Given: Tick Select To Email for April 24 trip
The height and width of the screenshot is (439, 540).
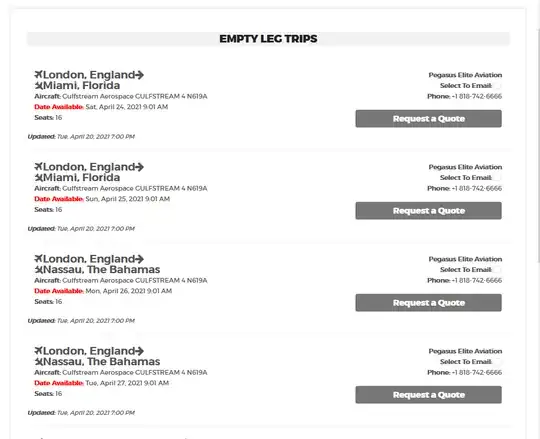Looking at the screenshot, I should [497, 86].
